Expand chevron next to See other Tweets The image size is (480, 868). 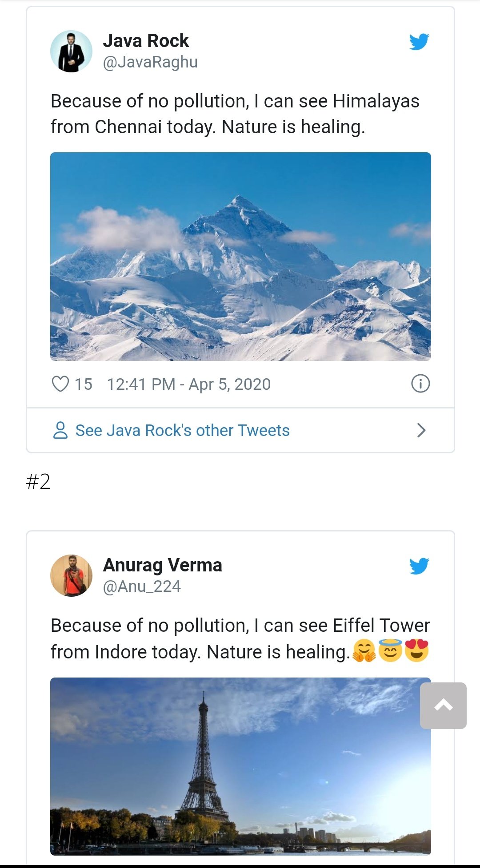(x=421, y=430)
